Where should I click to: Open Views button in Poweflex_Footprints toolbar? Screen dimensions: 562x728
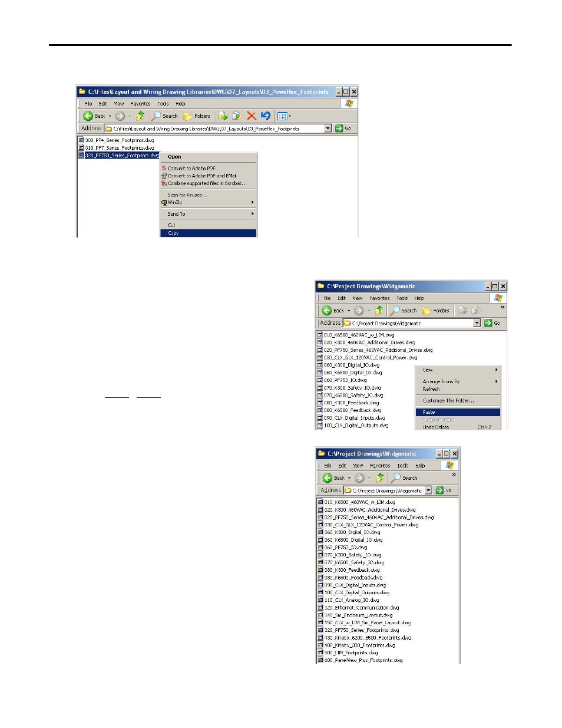point(284,116)
